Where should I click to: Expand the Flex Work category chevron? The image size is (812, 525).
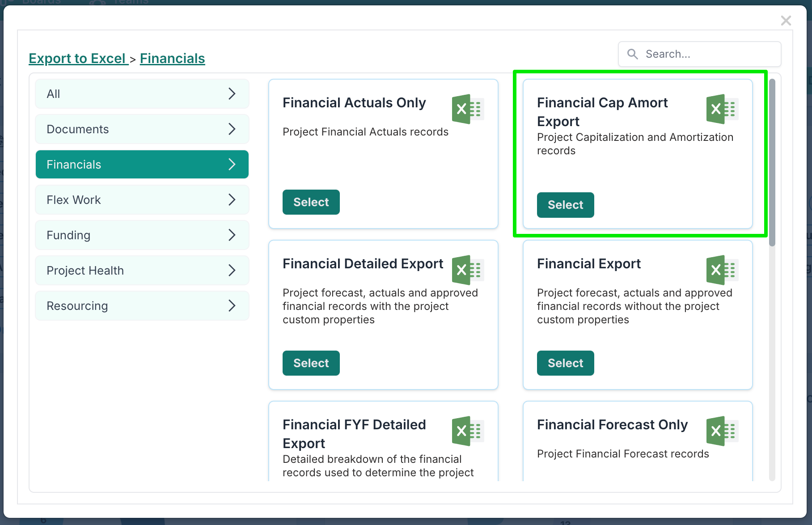click(232, 200)
